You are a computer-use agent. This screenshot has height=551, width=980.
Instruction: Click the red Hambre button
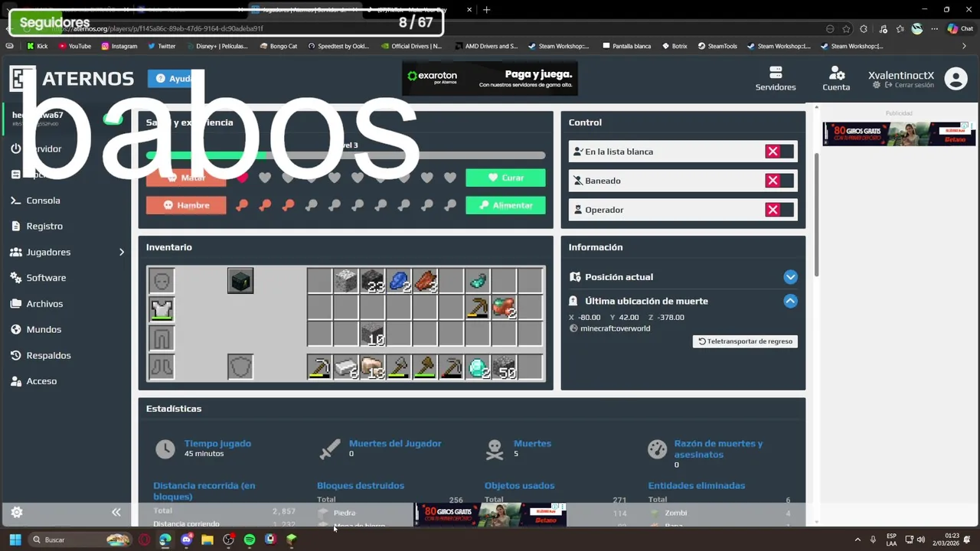(x=186, y=205)
